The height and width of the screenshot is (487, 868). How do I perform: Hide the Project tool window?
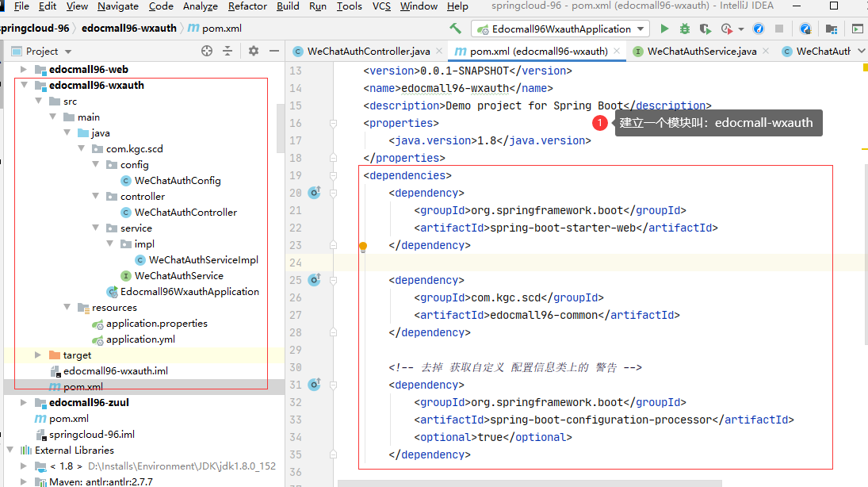[274, 51]
